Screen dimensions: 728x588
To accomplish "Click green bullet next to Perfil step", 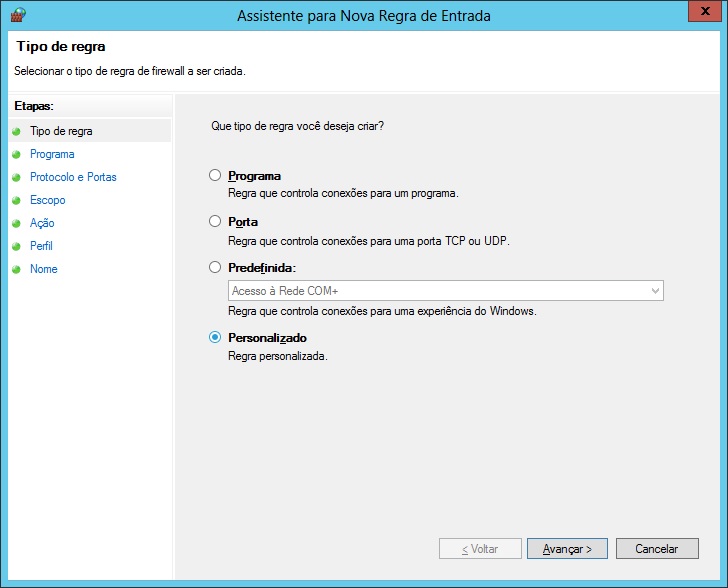I will [16, 246].
